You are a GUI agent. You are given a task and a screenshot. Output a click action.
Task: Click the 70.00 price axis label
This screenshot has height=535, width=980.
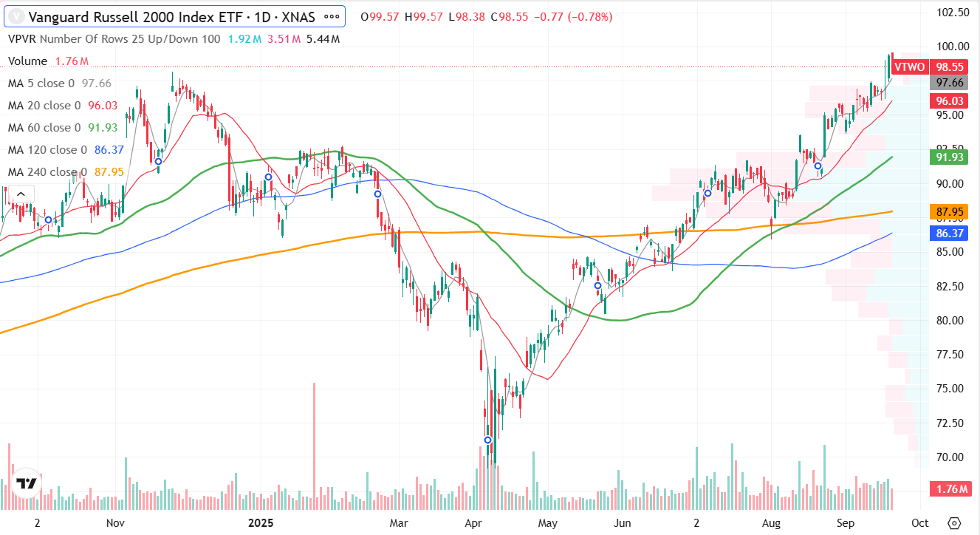coord(949,457)
